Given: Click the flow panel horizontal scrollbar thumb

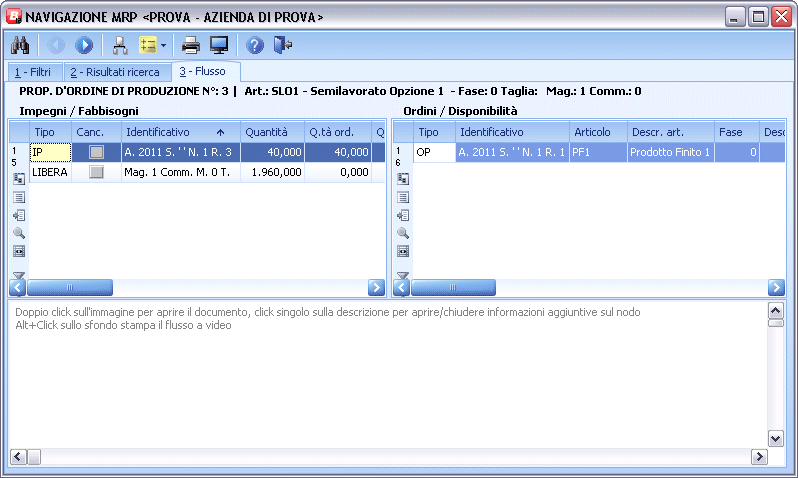Looking at the screenshot, I should point(34,457).
